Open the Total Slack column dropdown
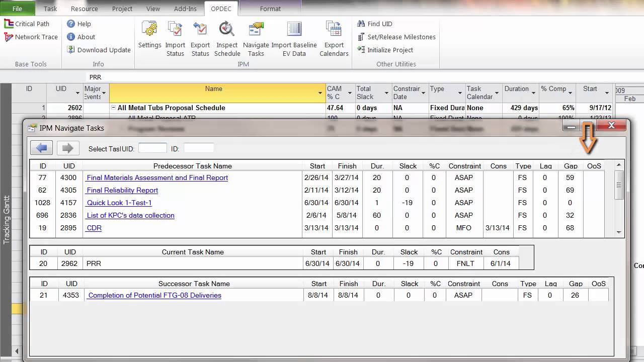 (x=386, y=93)
